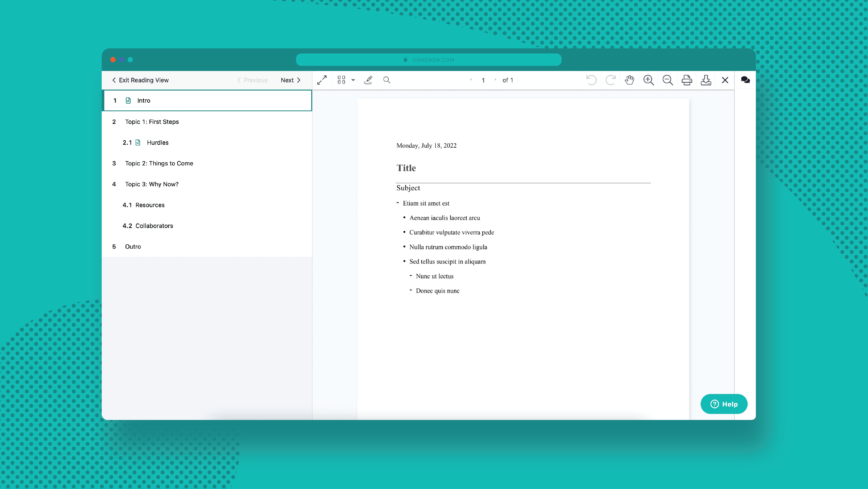868x489 pixels.
Task: Click the page number field
Action: click(483, 80)
